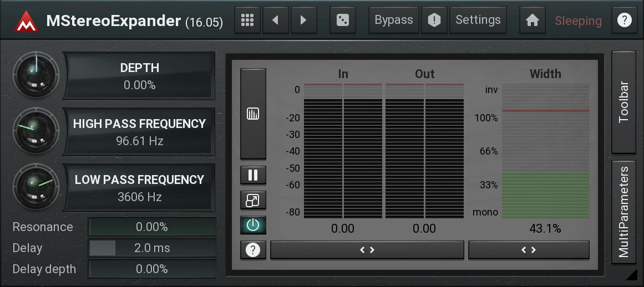Click the Delay 2.0 ms slider
Viewport: 644px width, 287px height.
pyautogui.click(x=152, y=248)
